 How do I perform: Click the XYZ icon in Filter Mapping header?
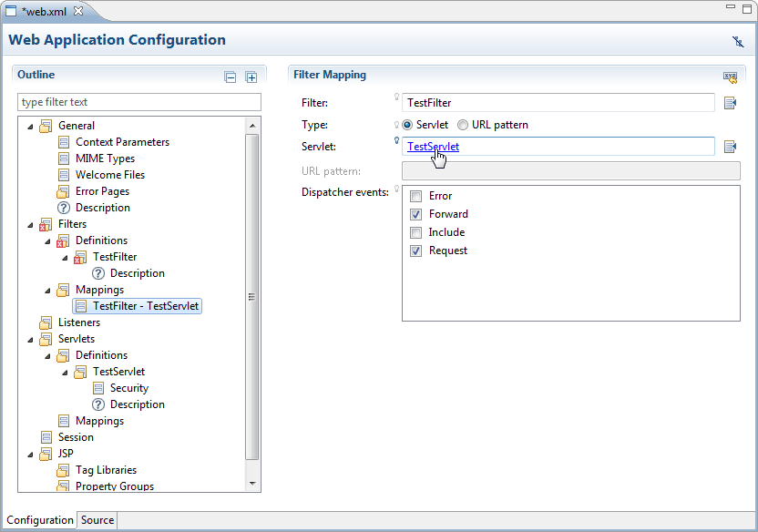tap(730, 77)
